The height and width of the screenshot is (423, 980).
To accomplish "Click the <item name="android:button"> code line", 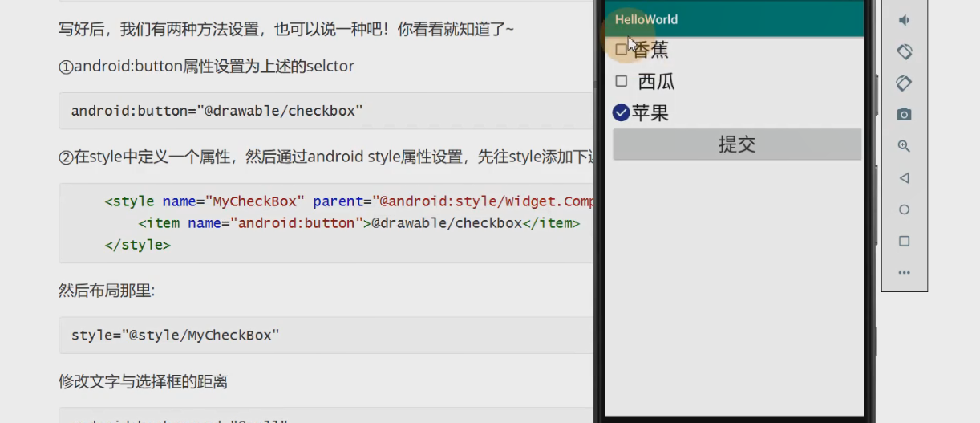I will coord(358,222).
